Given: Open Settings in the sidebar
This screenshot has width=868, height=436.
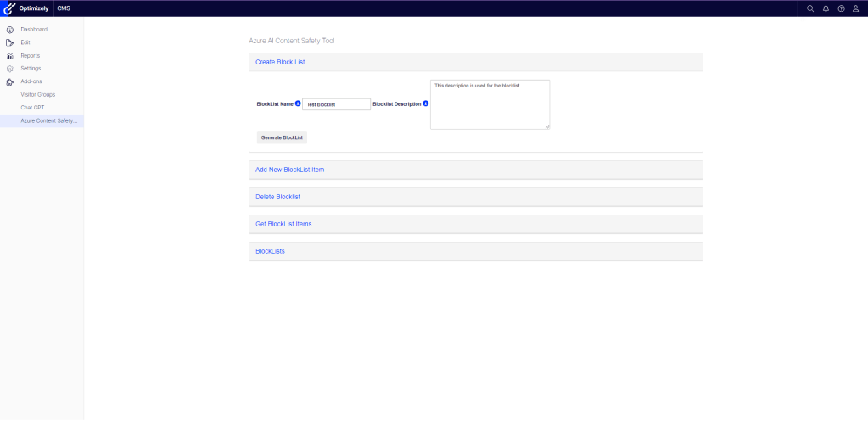Looking at the screenshot, I should [x=31, y=69].
